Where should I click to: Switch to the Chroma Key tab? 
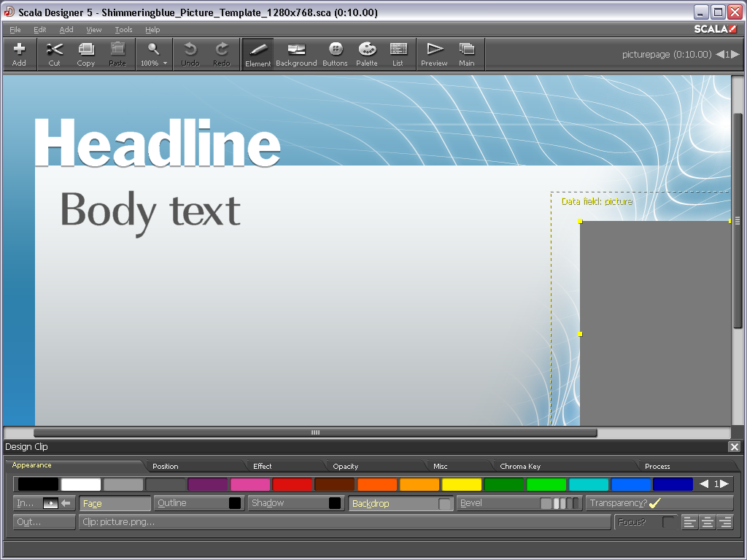pyautogui.click(x=520, y=466)
